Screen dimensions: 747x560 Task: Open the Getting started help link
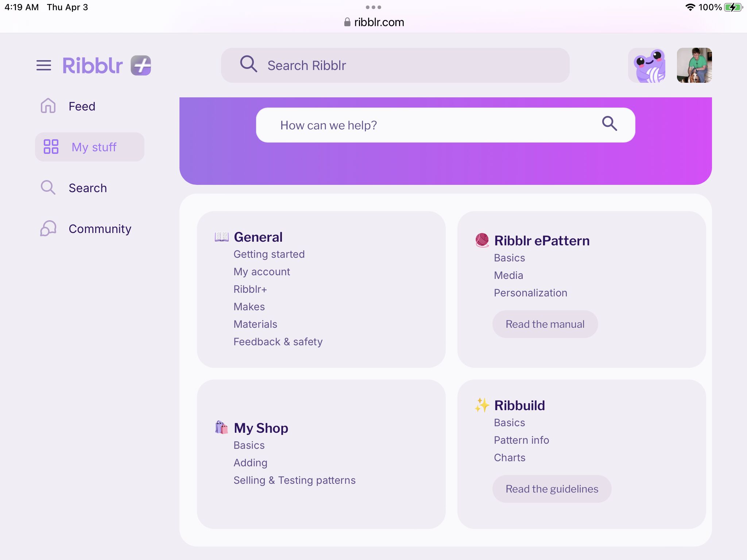pos(269,254)
